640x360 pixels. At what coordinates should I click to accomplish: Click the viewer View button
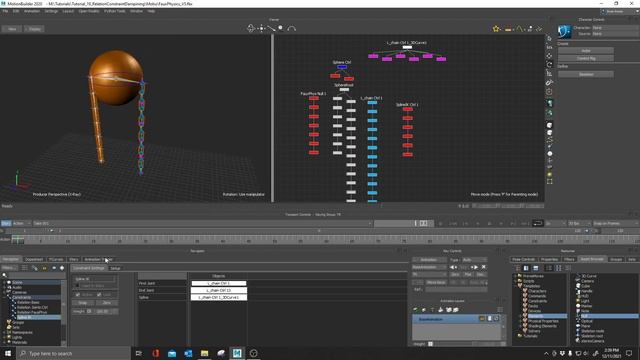(12, 29)
